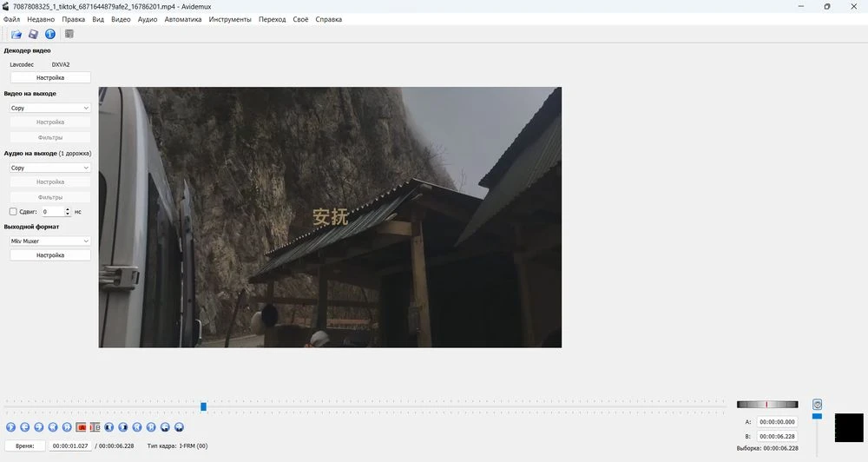Expand the audio output Copy dropdown
This screenshot has width=868, height=462.
pos(50,168)
